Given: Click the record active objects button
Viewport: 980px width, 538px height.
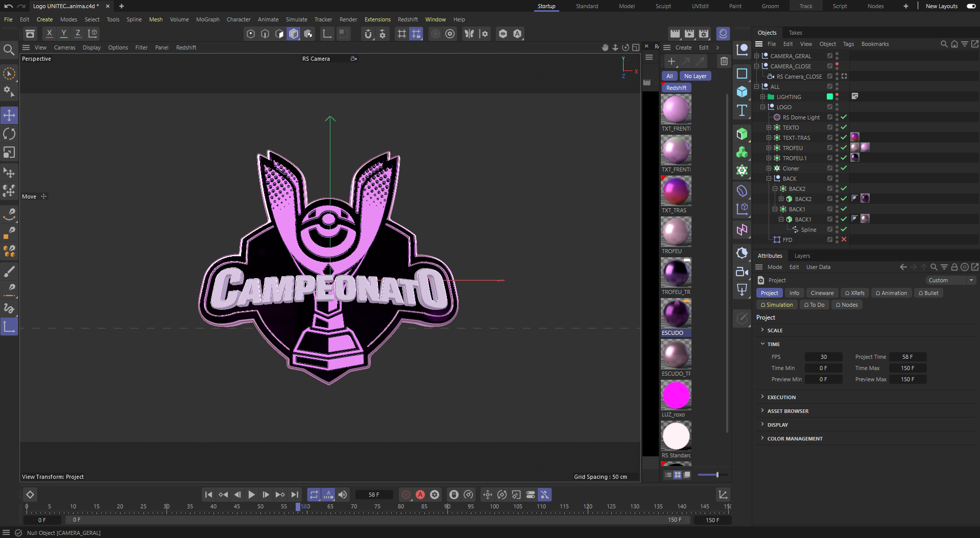Looking at the screenshot, I should (406, 495).
